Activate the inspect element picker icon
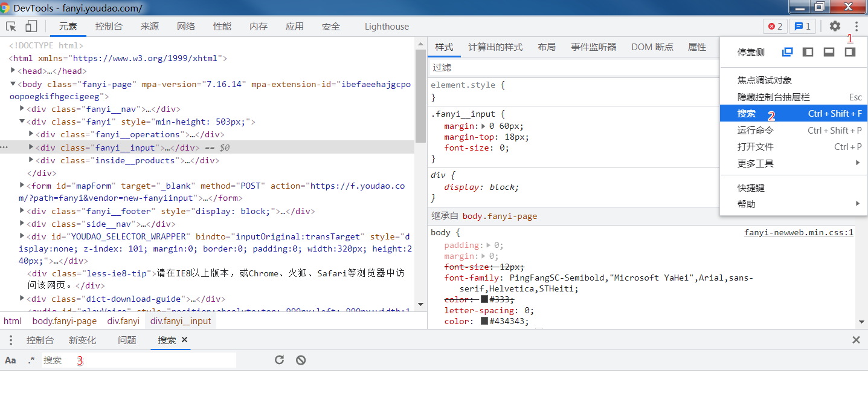 pyautogui.click(x=11, y=26)
